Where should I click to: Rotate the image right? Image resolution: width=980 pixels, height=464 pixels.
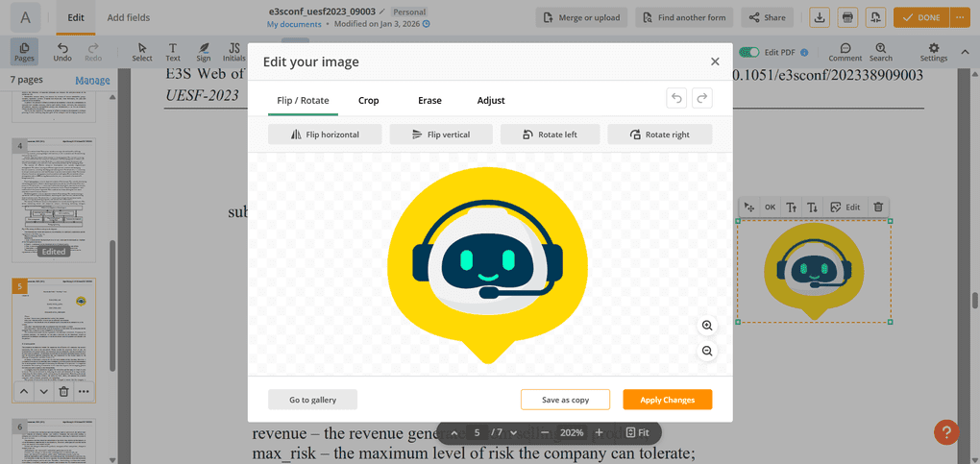(660, 134)
